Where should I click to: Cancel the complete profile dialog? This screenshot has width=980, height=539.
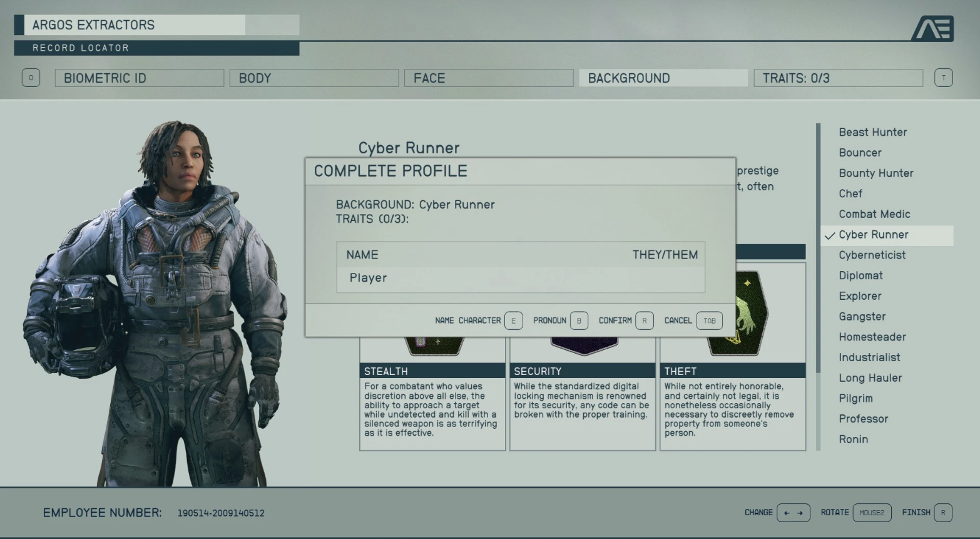pos(678,321)
